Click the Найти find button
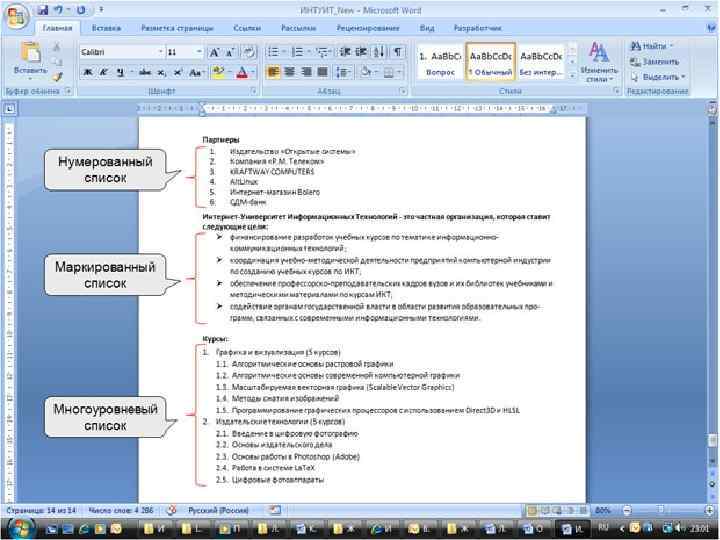This screenshot has width=720, height=540. tap(651, 46)
